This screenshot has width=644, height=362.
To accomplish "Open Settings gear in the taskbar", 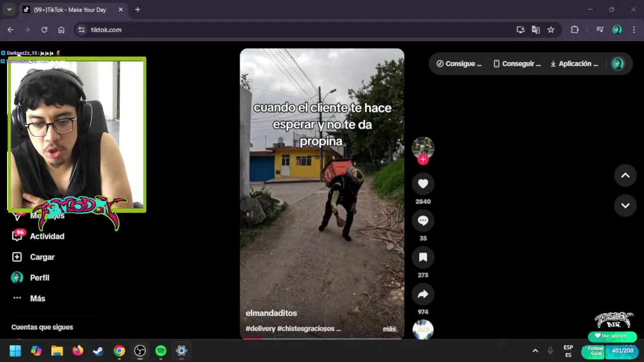I will (x=182, y=350).
